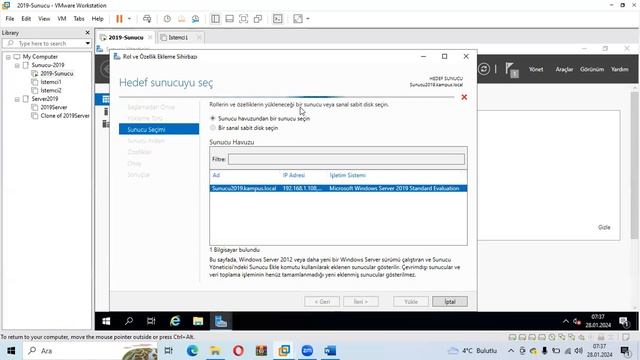Click Server Manager icon on guest taskbar
This screenshot has width=640, height=360.
pos(221,322)
